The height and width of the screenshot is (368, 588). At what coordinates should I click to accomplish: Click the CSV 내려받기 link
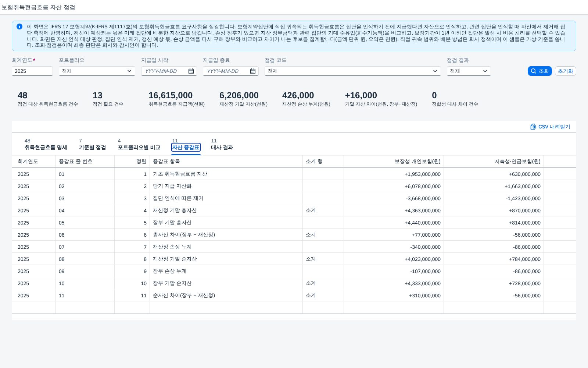(550, 127)
